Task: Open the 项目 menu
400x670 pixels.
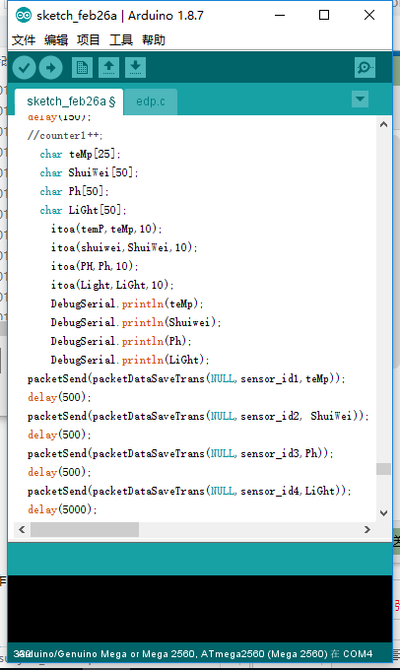Action: click(x=88, y=40)
